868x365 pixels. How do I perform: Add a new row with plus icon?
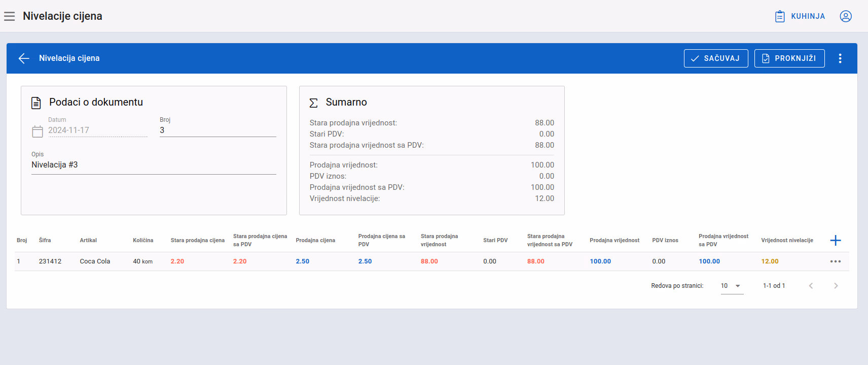[x=836, y=240]
